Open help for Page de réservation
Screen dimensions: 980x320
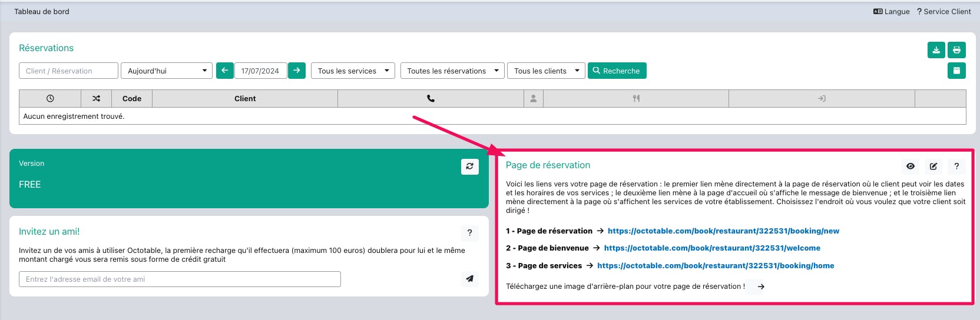point(956,166)
